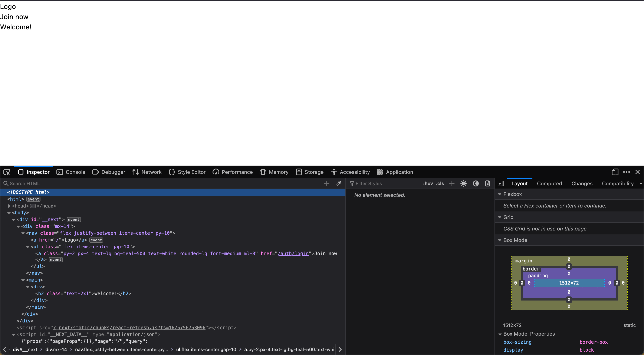
Task: Collapse the Flexbox section
Action: click(x=499, y=194)
